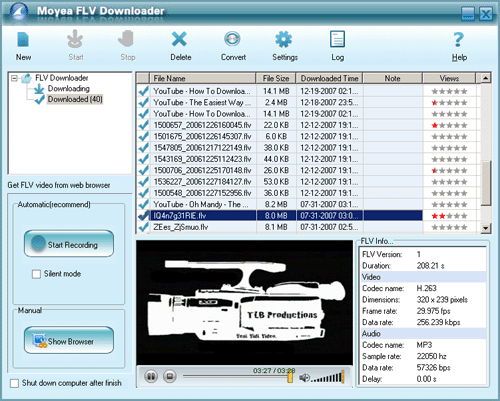Select file ZEes_ZjSmuo.flv
Image resolution: width=500 pixels, height=401 pixels.
tap(181, 227)
